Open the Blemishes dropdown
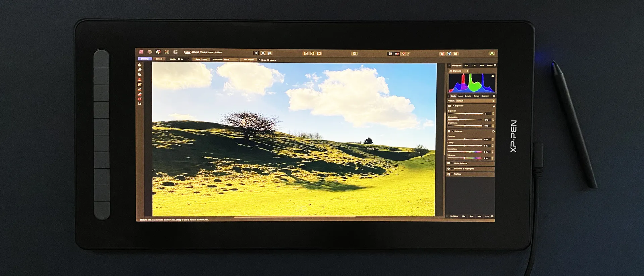 pos(231,59)
